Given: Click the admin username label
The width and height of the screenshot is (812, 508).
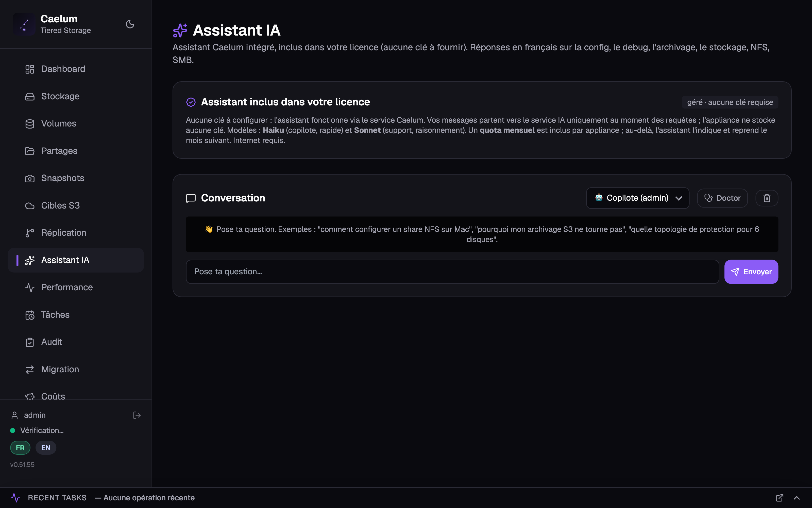Looking at the screenshot, I should pyautogui.click(x=35, y=415).
